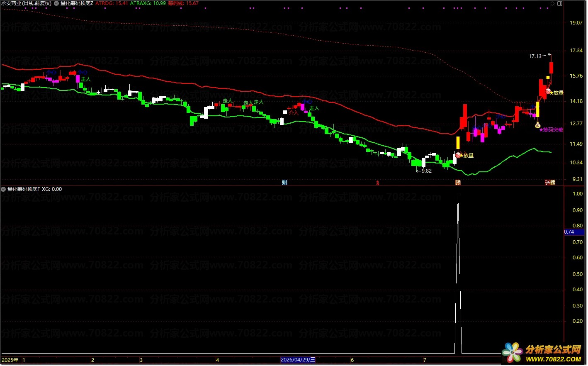Click the 0.50 label on sub-chart axis
Screen dimensions: 588x366
[x=578, y=274]
